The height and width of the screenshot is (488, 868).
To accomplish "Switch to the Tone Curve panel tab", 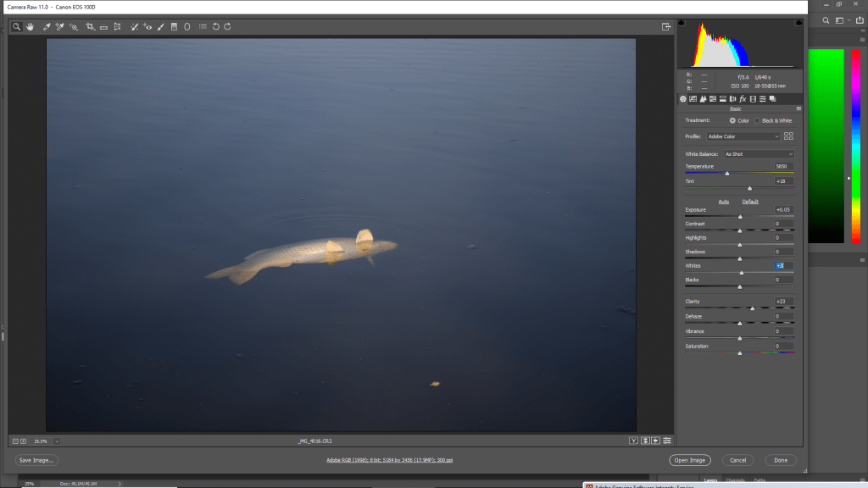I will coord(693,98).
